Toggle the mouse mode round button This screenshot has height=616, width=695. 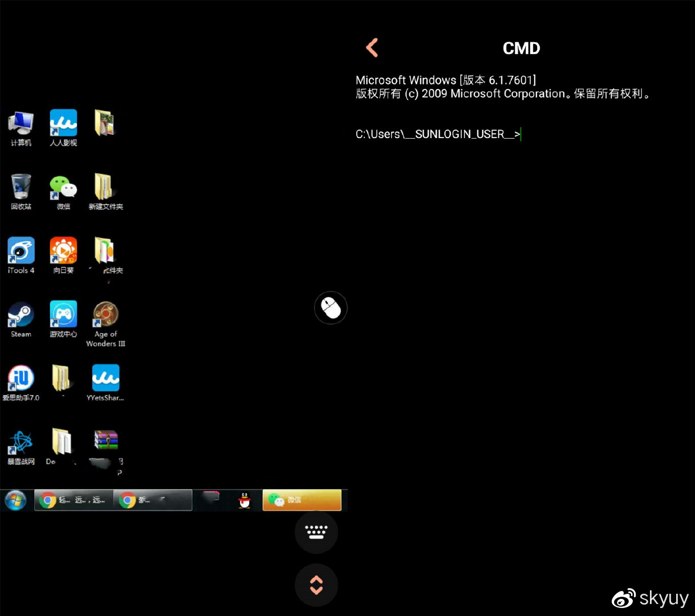(x=331, y=308)
